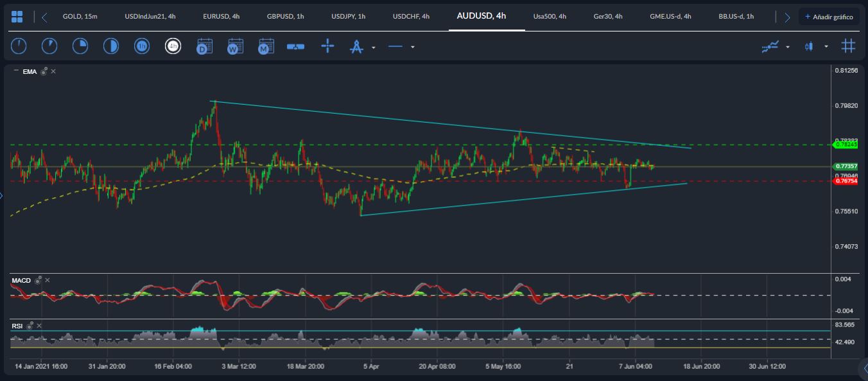Viewport: 868px width, 381px height.
Task: Go to previous chart tabs arrow
Action: (x=44, y=17)
